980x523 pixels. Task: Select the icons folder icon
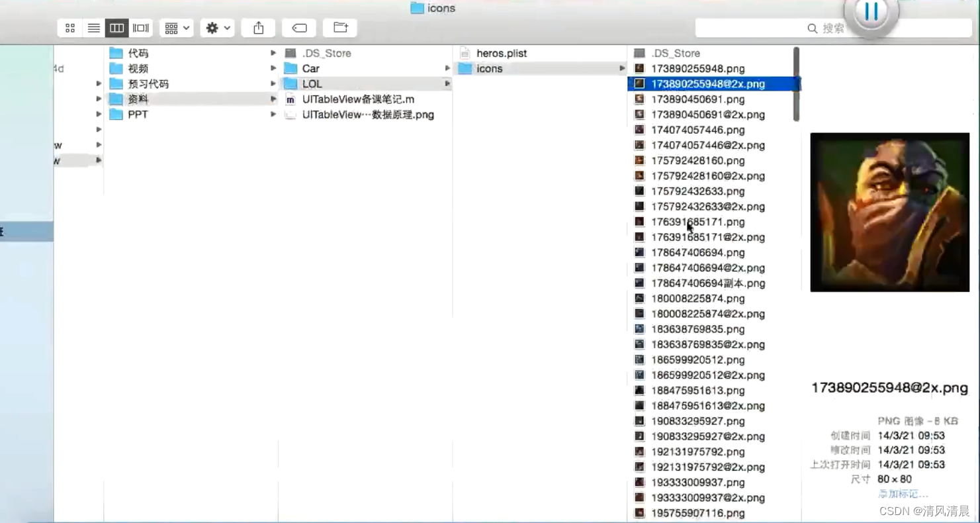click(465, 68)
